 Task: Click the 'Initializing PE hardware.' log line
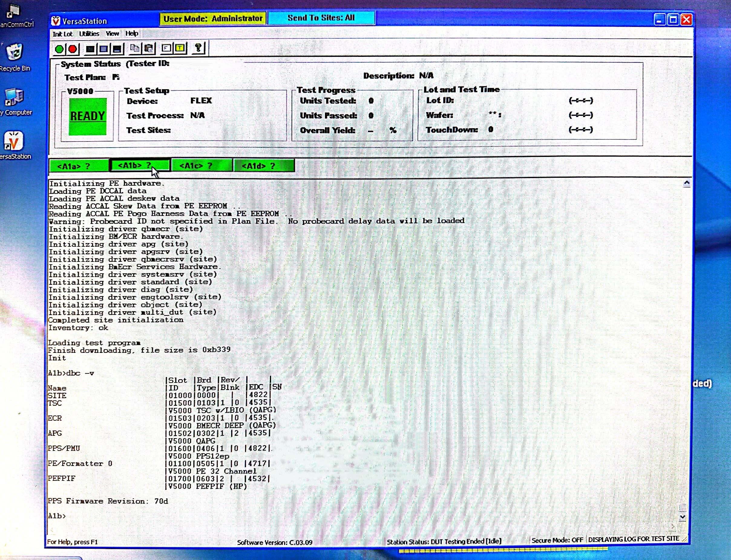coord(107,183)
